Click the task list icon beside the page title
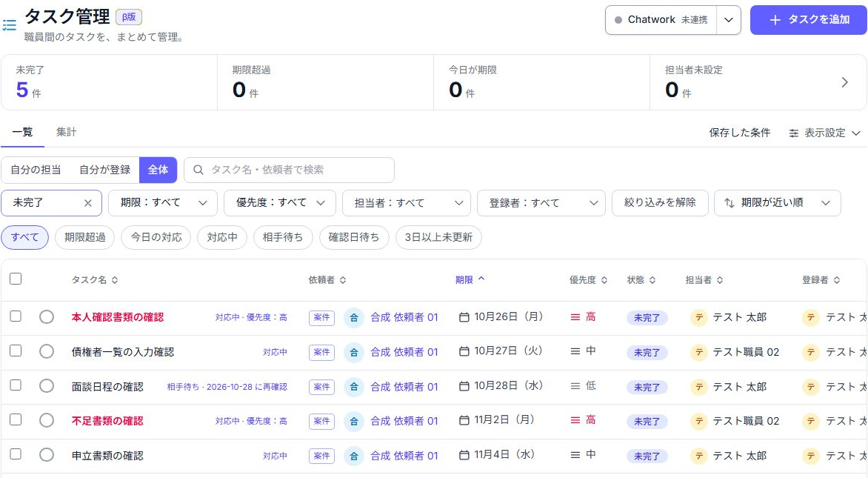Image resolution: width=868 pixels, height=478 pixels. (10, 25)
